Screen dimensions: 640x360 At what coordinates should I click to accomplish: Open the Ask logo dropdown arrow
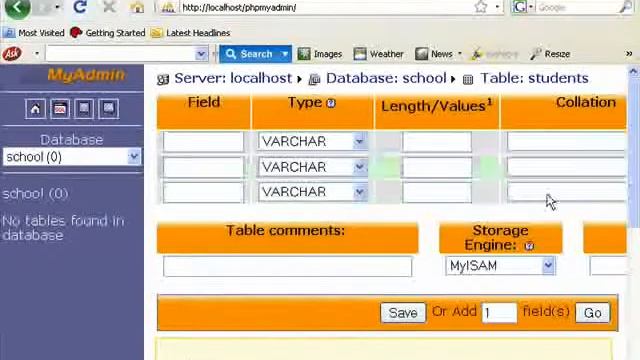[37, 53]
